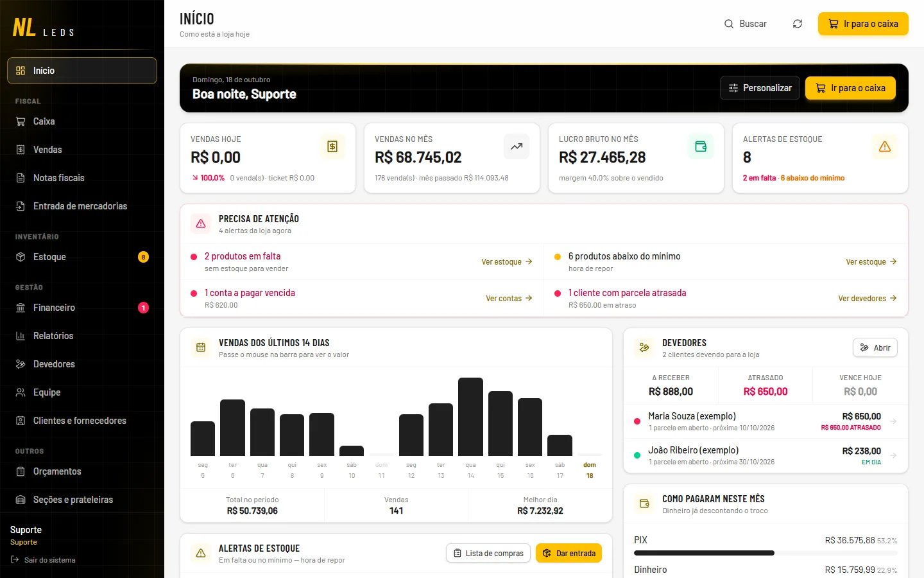Click the arrow on João Ribeiro's row
924x578 pixels.
(893, 455)
